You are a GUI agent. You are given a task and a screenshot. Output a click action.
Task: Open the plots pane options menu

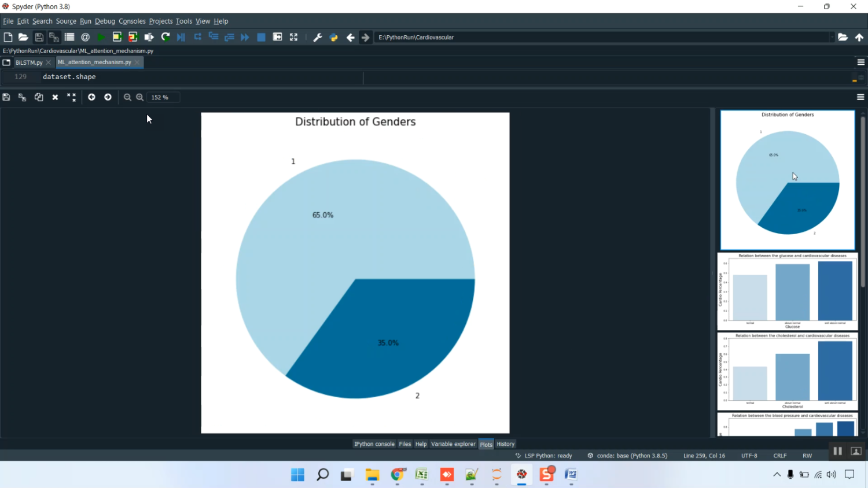[x=860, y=97]
